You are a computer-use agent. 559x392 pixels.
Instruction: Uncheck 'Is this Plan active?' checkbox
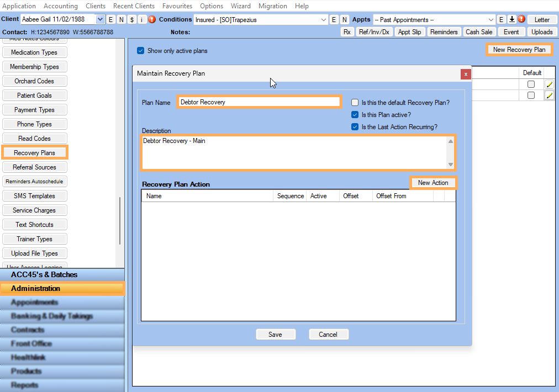click(x=355, y=115)
